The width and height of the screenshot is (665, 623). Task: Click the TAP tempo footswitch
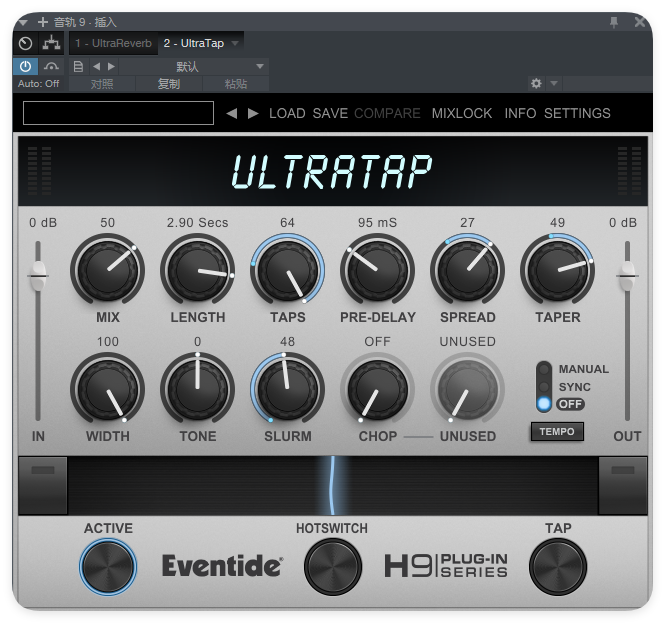(558, 567)
